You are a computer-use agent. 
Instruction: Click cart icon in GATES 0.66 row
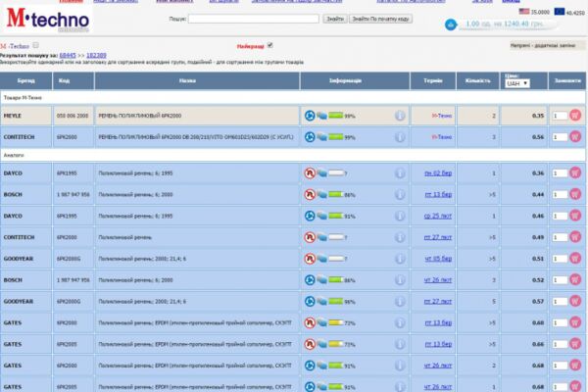point(575,344)
